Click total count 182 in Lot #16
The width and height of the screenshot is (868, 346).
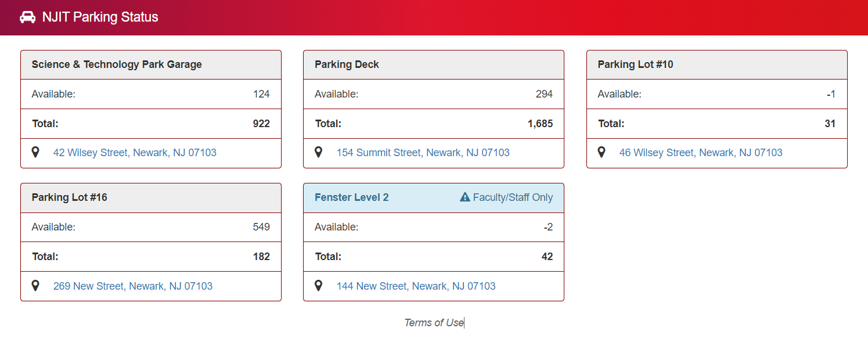[261, 257]
